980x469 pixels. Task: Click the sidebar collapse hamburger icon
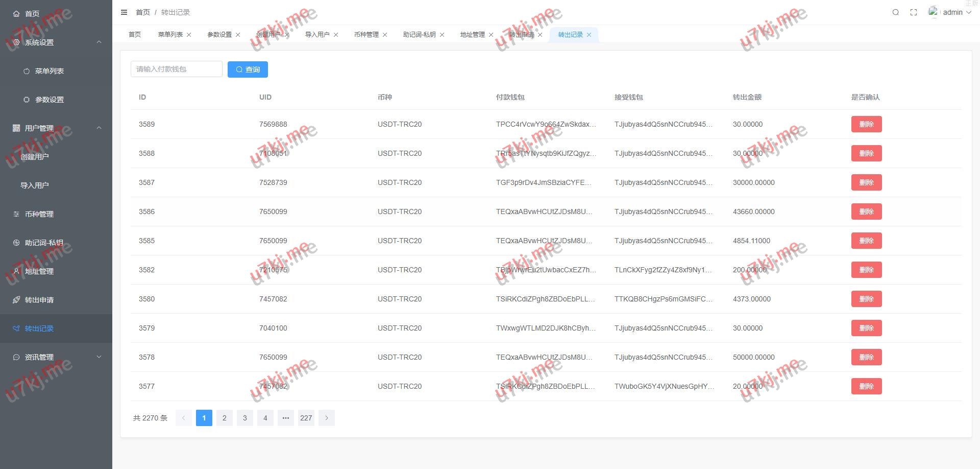point(124,12)
